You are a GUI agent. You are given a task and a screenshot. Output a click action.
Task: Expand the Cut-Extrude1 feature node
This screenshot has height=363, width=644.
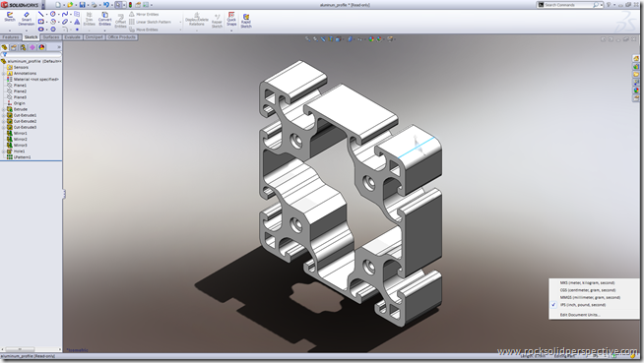coord(3,116)
